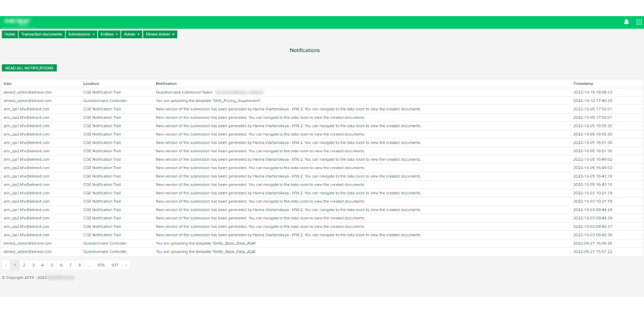Select page 5 in pagination
The height and width of the screenshot is (313, 644).
click(52, 265)
